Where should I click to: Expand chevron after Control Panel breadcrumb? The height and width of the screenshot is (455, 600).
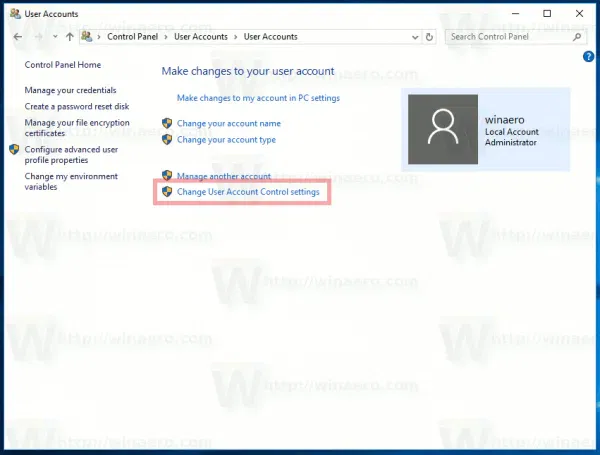tap(166, 37)
